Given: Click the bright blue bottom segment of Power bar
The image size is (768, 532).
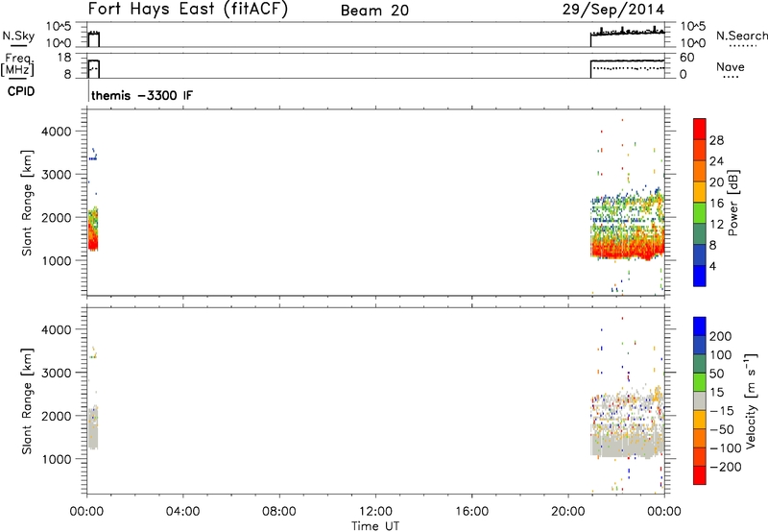Looking at the screenshot, I should (700, 276).
